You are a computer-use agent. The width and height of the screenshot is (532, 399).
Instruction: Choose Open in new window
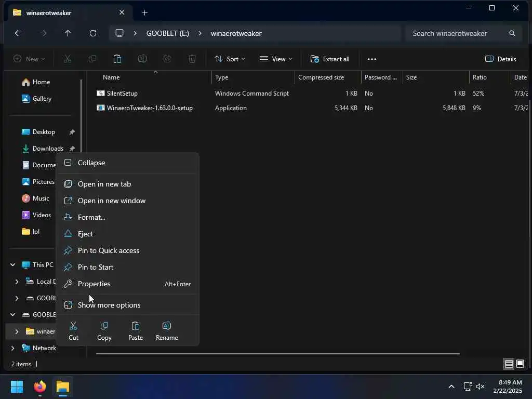point(127,201)
